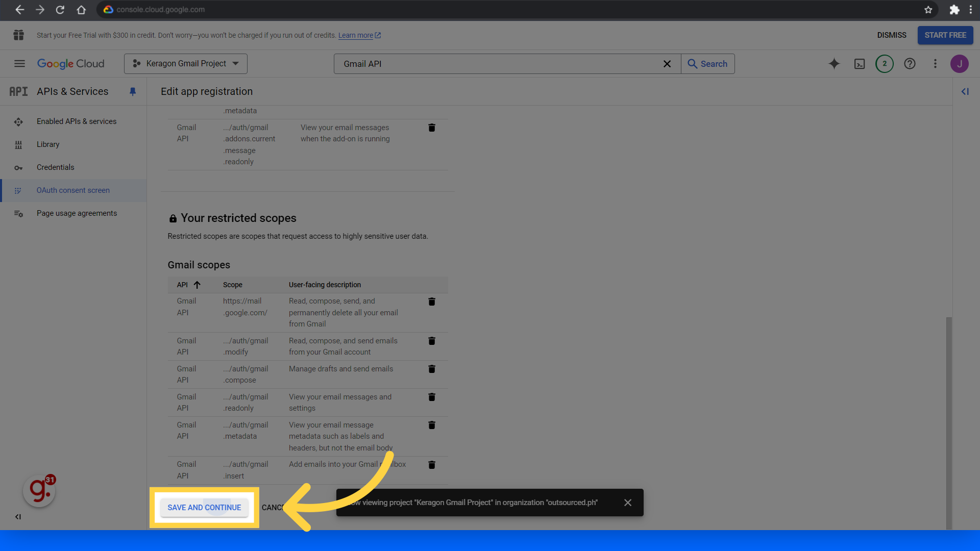980x551 pixels.
Task: Open the Grammarly-style g badge
Action: coord(39,491)
